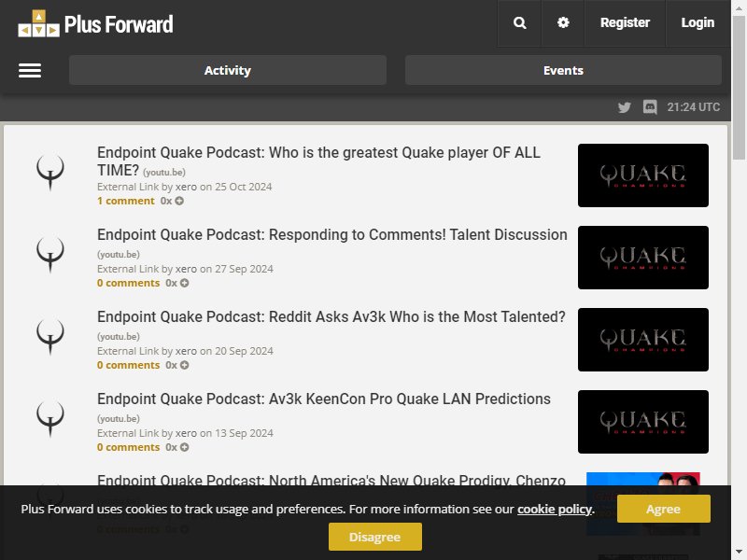Open Quake thumbnail for 'KeenCon Pro' post
Viewport: 747px width, 560px height.
(x=643, y=422)
